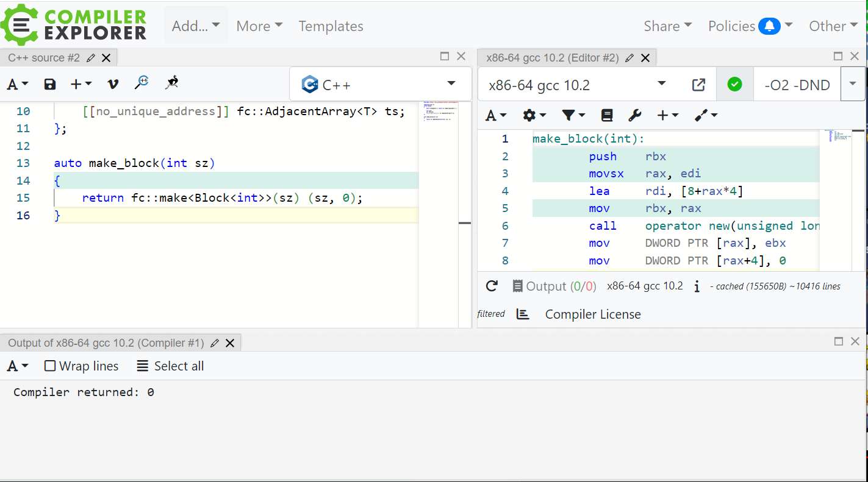Expand the output filter funnel dropdown
Image resolution: width=868 pixels, height=482 pixels.
click(x=573, y=115)
